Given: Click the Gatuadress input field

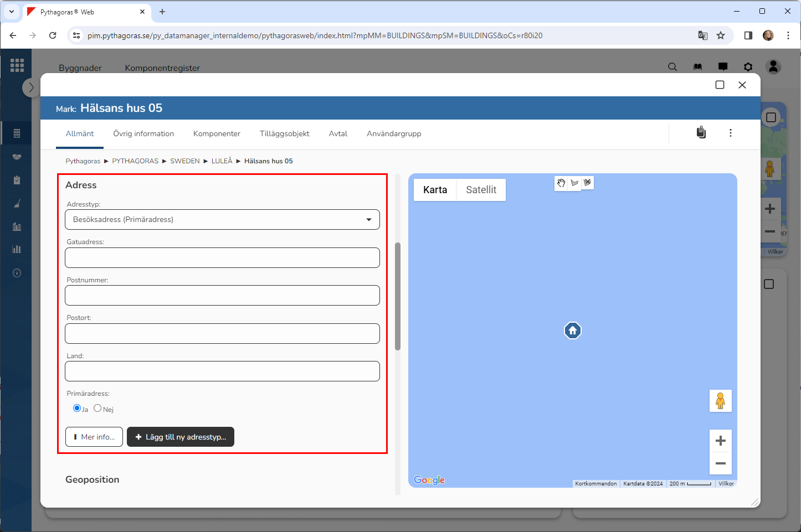Looking at the screenshot, I should click(x=222, y=258).
